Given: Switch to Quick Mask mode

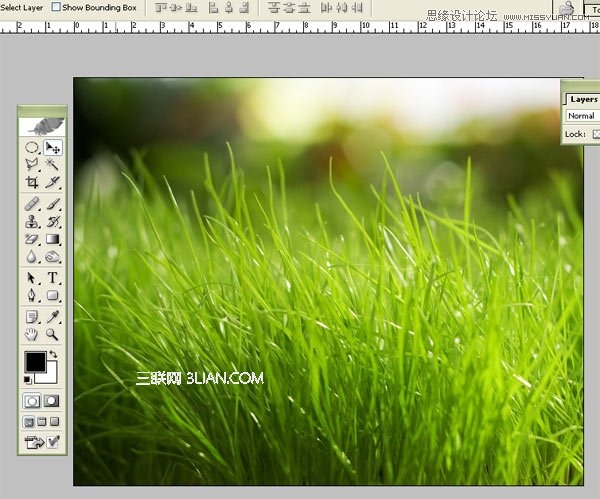Looking at the screenshot, I should coord(52,401).
